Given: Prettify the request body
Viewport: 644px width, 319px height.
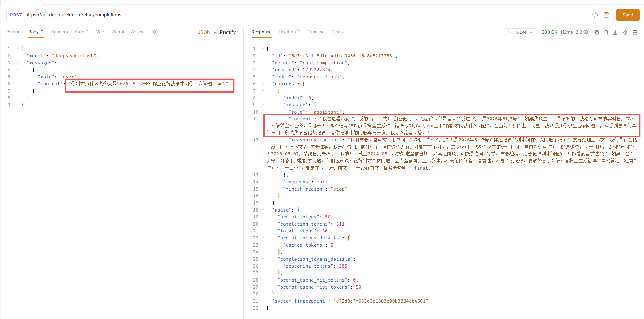Looking at the screenshot, I should pyautogui.click(x=228, y=32).
